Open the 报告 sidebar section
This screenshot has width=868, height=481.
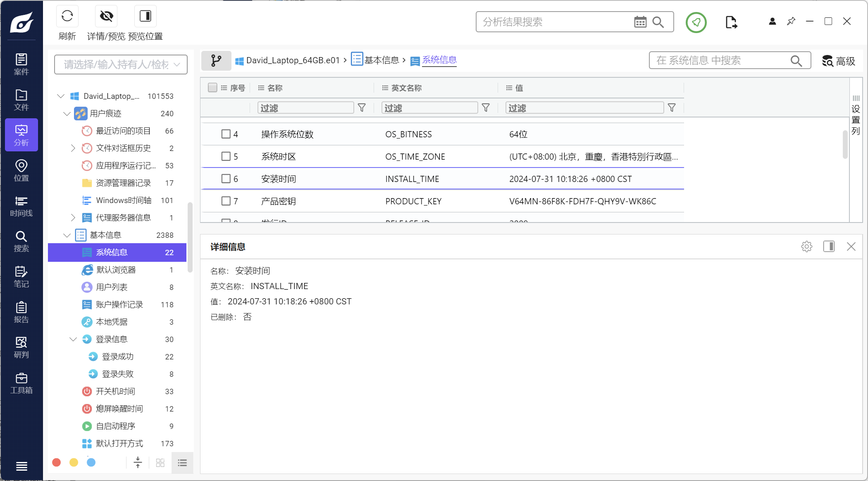[21, 312]
